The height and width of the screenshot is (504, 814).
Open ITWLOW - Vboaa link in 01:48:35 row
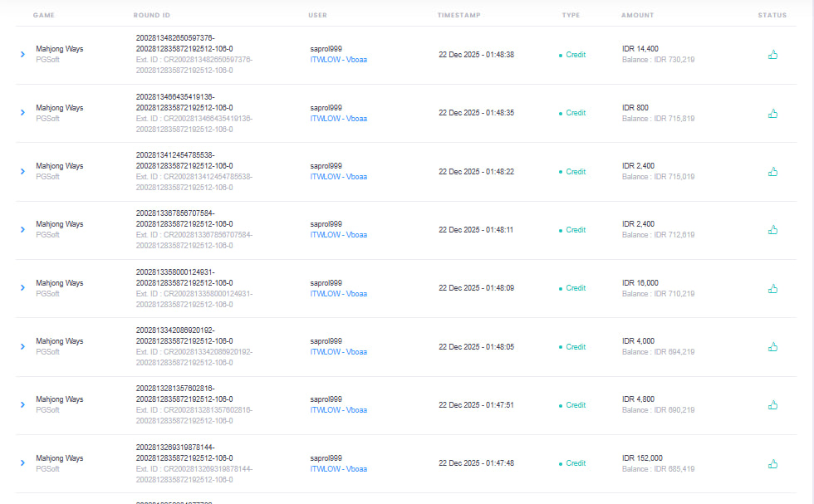pos(339,119)
